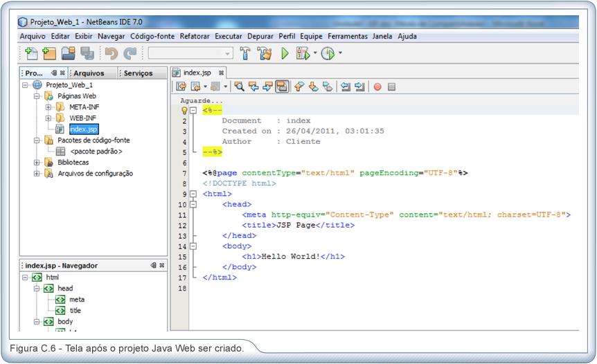Open the Profile Project dropdown arrow
This screenshot has width=597, height=364.
coord(340,53)
